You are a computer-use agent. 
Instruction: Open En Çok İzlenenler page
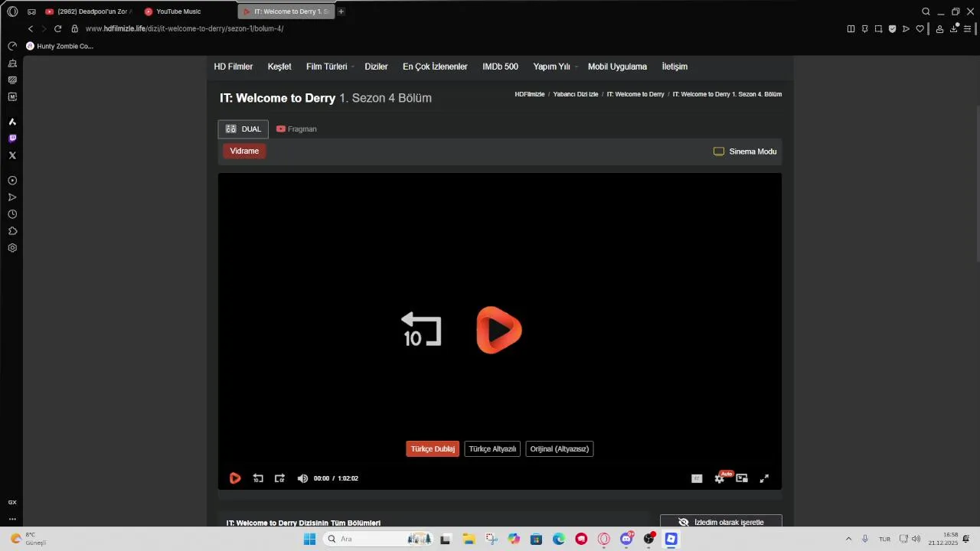(435, 67)
